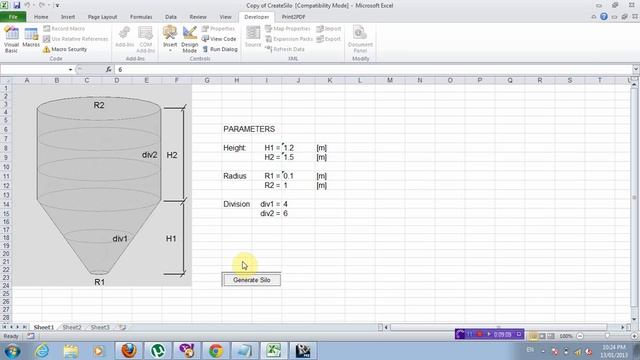The image size is (640, 360).
Task: Switch to the Data tab
Action: (171, 17)
